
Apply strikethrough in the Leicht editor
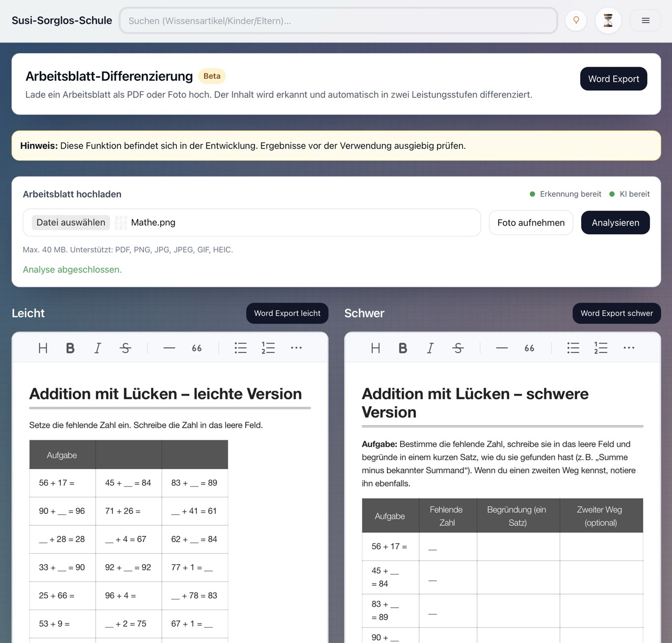(x=125, y=348)
